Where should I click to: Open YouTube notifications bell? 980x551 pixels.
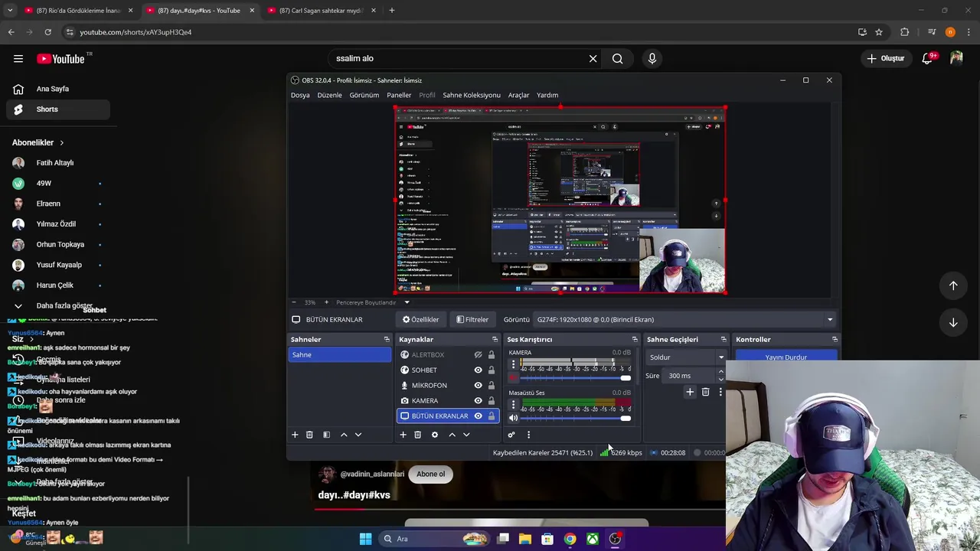(927, 58)
